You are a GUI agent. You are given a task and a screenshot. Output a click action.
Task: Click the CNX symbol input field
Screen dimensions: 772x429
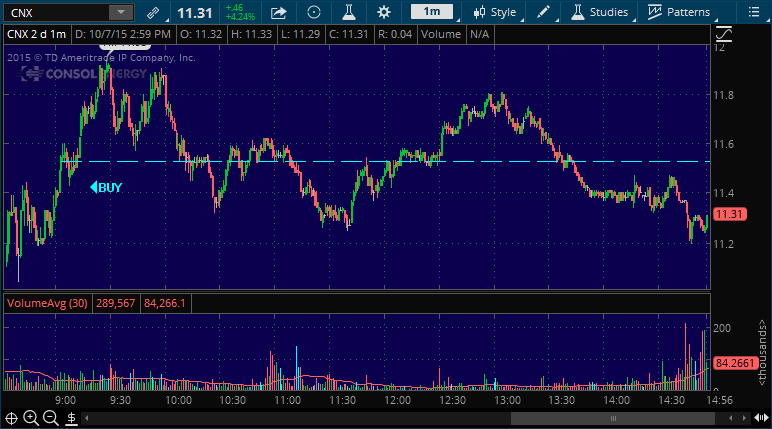click(57, 13)
